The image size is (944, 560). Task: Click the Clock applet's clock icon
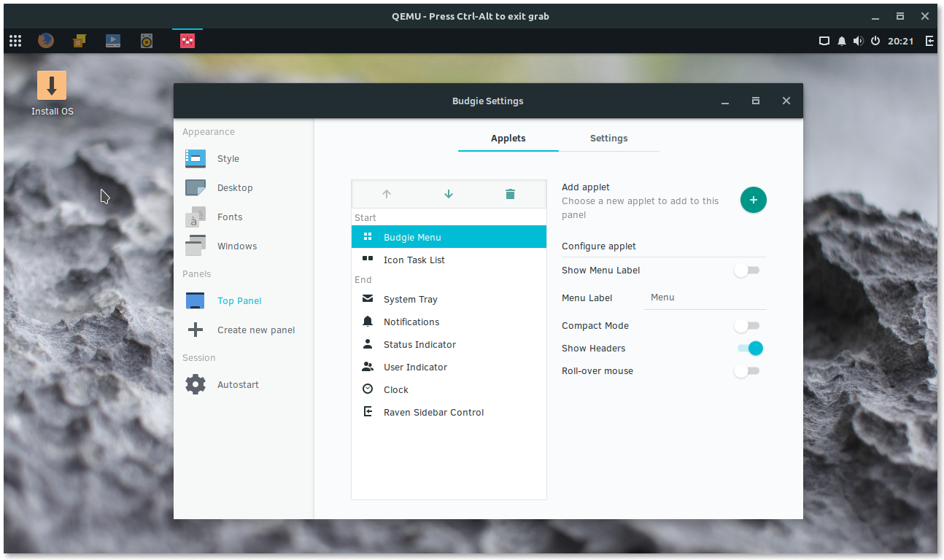[x=368, y=389]
